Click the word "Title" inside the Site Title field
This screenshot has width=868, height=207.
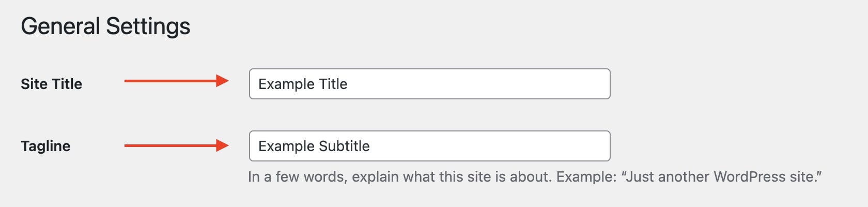(333, 84)
